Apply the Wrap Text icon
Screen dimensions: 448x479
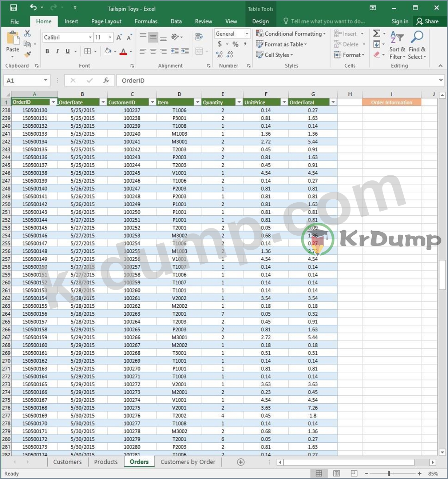click(x=199, y=37)
